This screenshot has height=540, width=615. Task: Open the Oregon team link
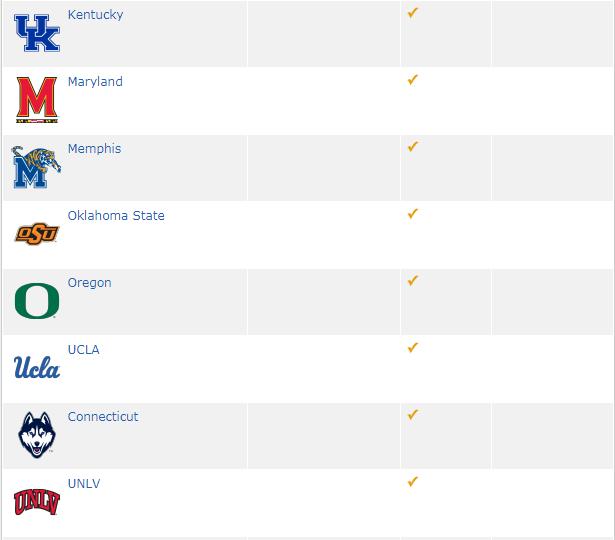pos(89,283)
